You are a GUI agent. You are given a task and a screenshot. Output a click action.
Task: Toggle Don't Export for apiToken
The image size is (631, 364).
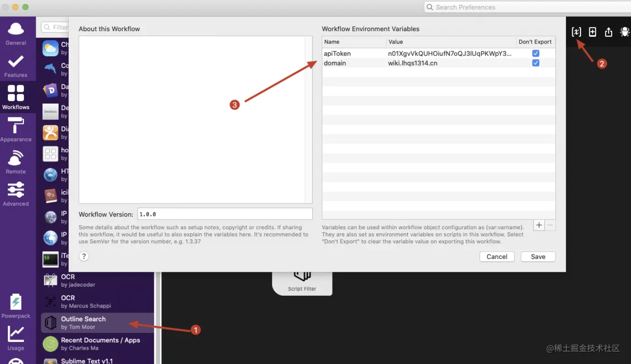click(x=536, y=54)
